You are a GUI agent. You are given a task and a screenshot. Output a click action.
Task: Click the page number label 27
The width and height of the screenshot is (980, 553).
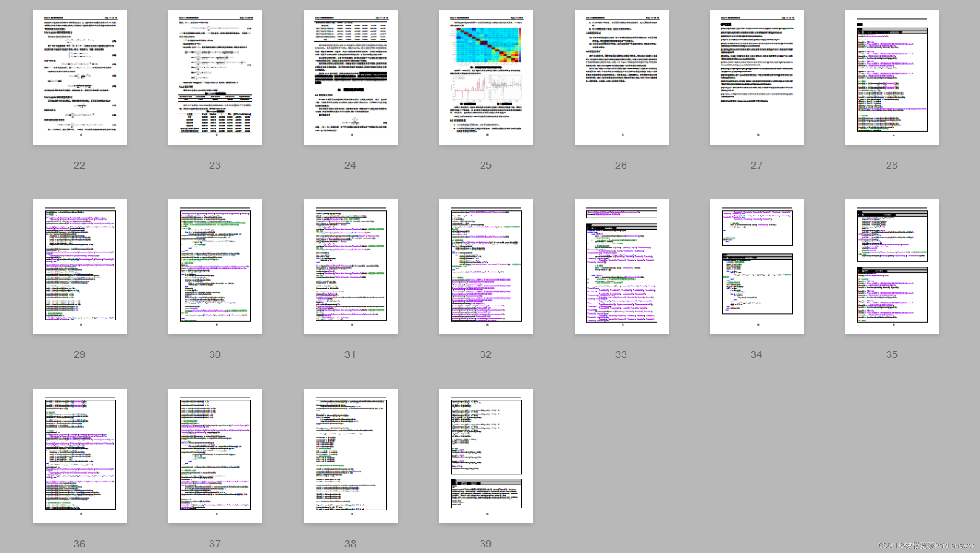tap(757, 165)
